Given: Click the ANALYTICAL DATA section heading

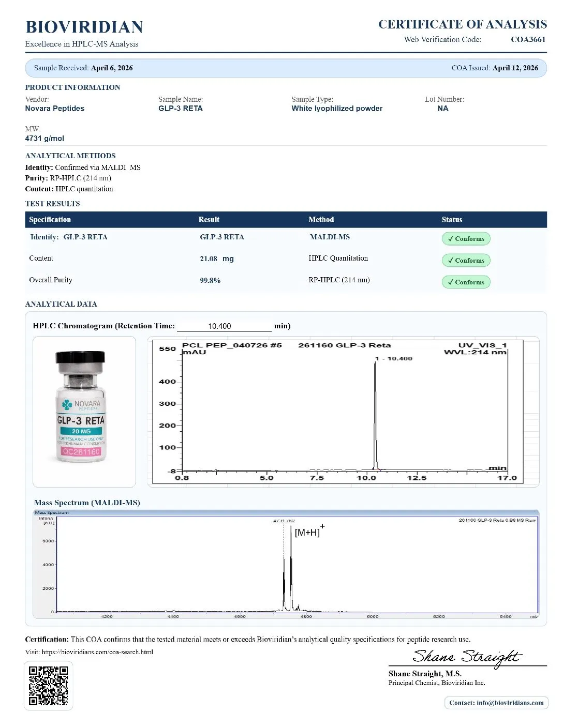Looking at the screenshot, I should (61, 304).
